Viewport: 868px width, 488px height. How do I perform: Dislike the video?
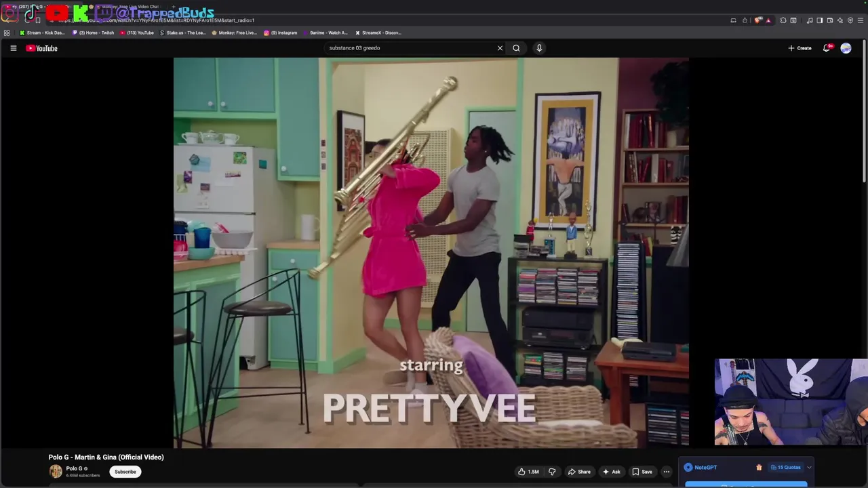(x=552, y=472)
